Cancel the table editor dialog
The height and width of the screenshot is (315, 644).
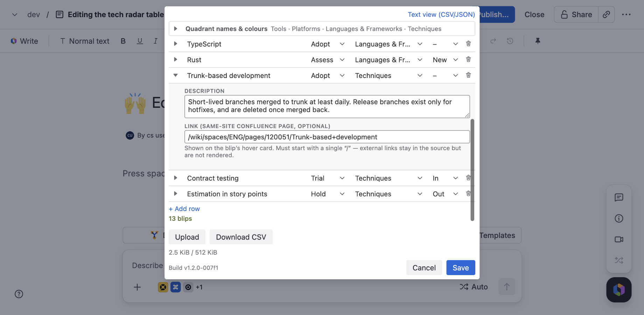tap(424, 268)
